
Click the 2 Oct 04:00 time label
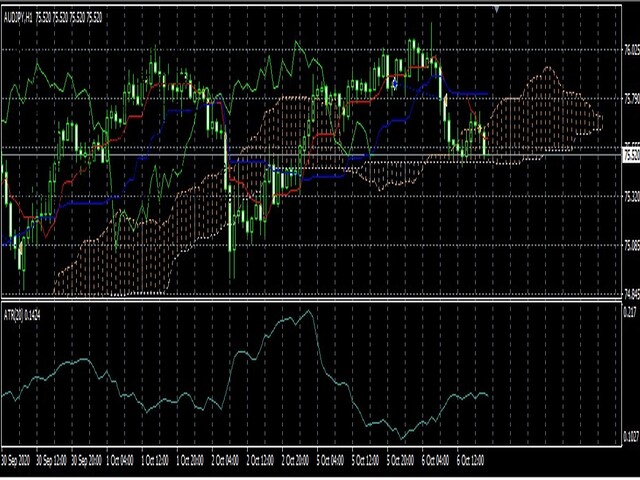tap(225, 461)
